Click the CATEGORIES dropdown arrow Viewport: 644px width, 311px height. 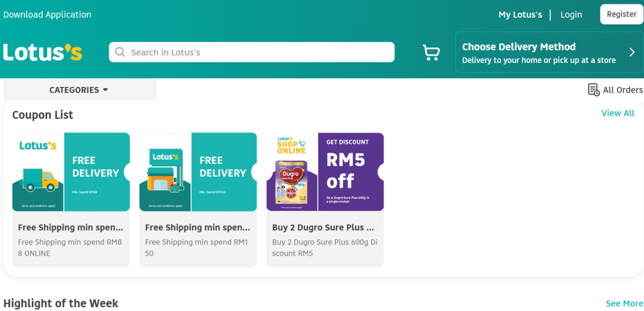105,89
